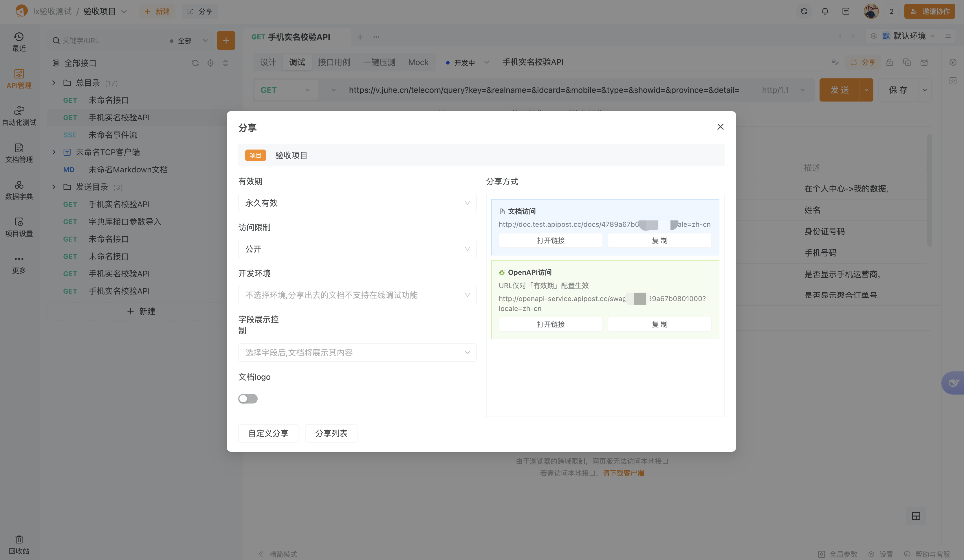Screen dimensions: 964x560
Task: Toggle the 文档logo switch
Action: [x=248, y=399]
